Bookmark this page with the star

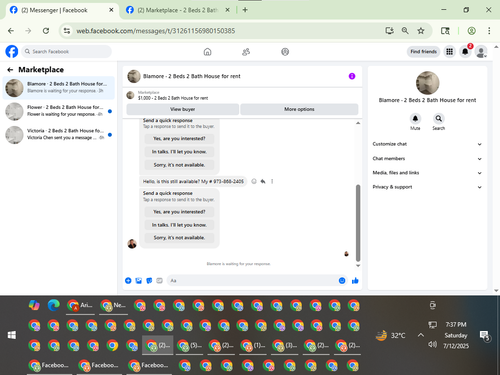click(421, 31)
